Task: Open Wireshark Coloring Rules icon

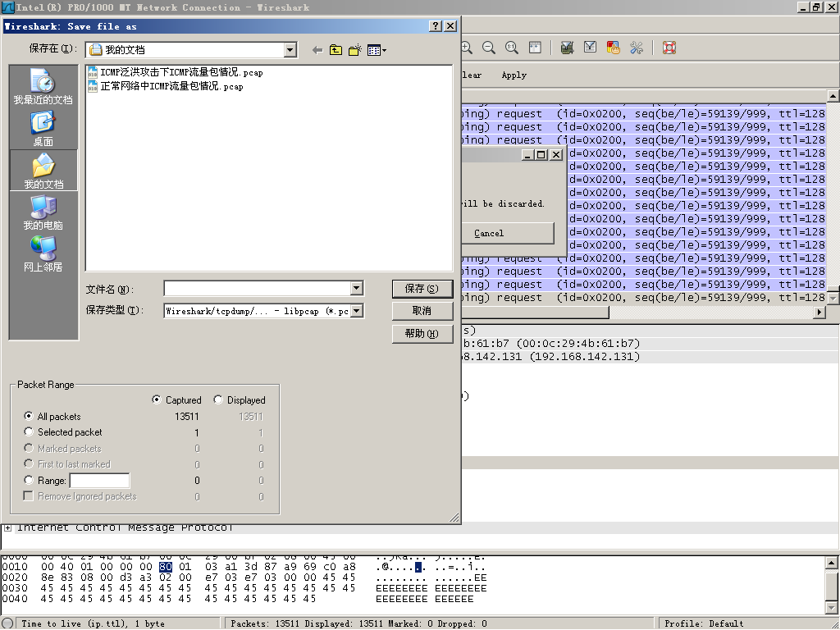Action: click(613, 48)
